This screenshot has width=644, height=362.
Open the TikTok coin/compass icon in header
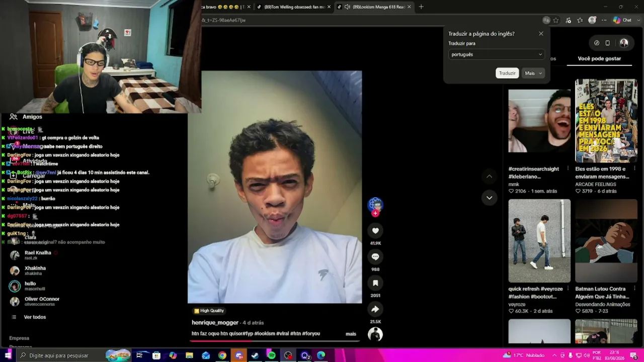597,43
